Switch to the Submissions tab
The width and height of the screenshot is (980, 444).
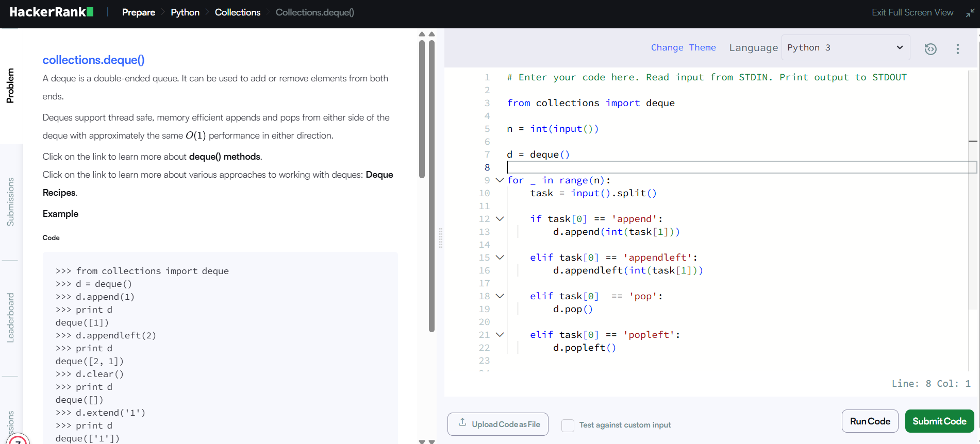[10, 202]
